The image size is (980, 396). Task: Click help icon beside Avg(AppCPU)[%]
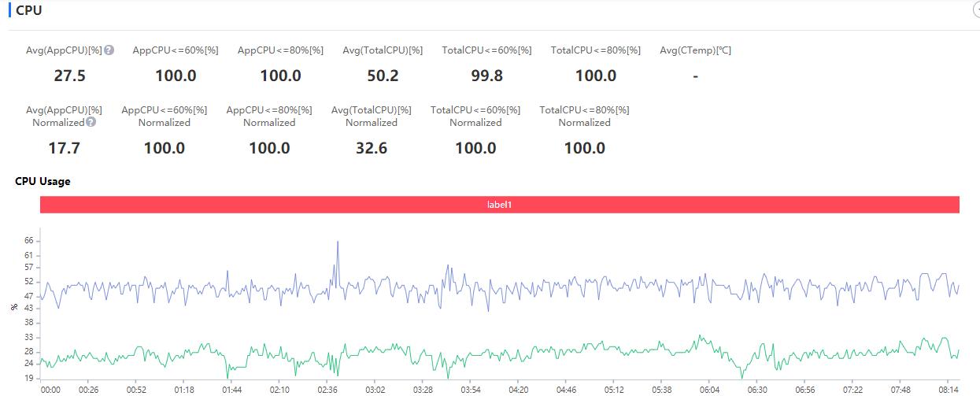[109, 50]
